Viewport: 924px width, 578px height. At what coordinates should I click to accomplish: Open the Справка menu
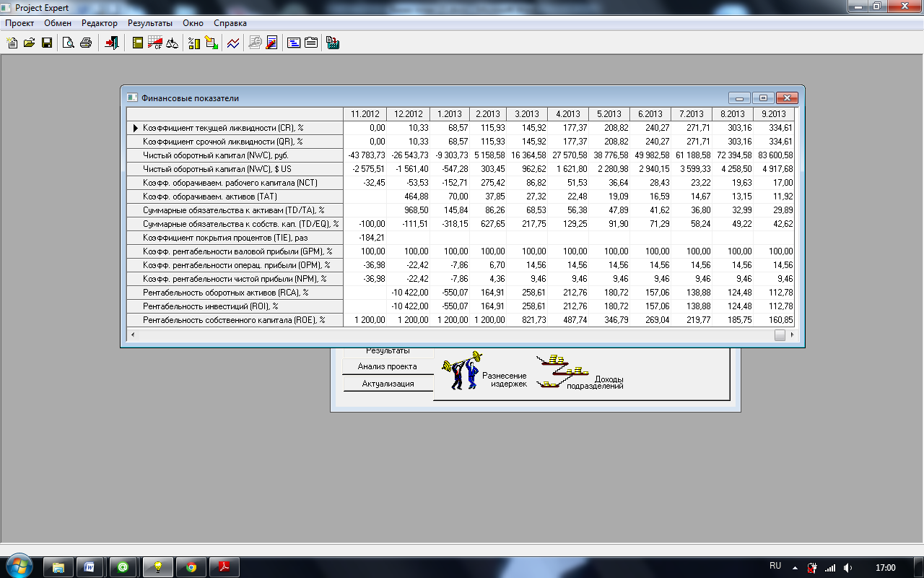tap(230, 23)
